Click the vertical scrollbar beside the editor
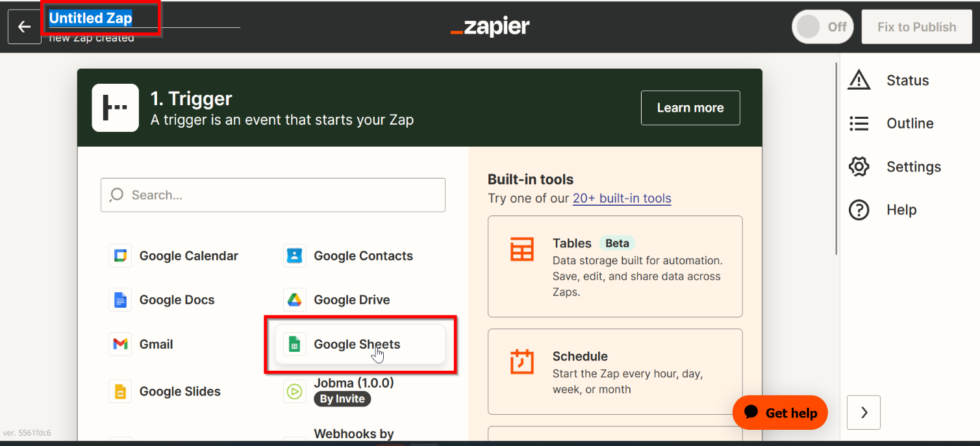Viewport: 980px width, 446px height. (x=836, y=160)
